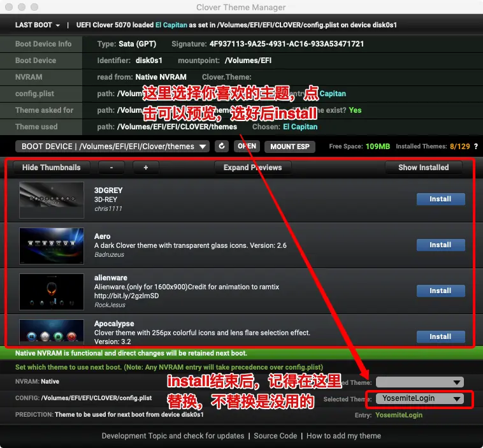
Task: Click the config.plist row label
Action: pyautogui.click(x=34, y=94)
